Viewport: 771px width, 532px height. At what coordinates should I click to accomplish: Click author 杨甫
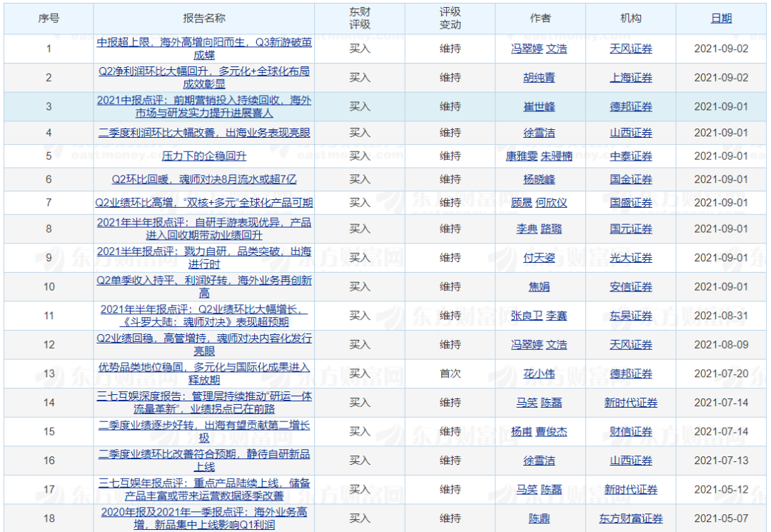point(522,432)
